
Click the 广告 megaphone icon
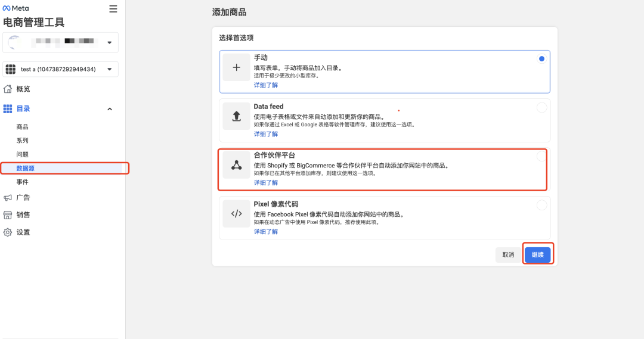[8, 198]
